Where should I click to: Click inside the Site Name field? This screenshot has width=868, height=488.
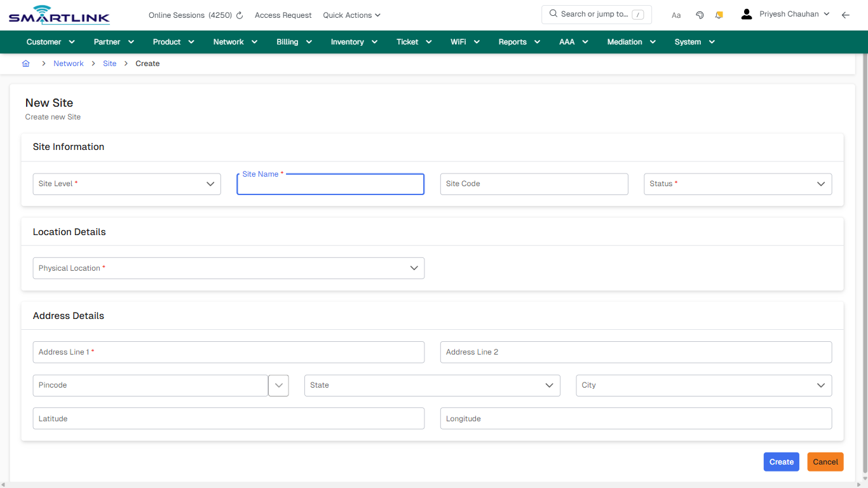click(330, 184)
